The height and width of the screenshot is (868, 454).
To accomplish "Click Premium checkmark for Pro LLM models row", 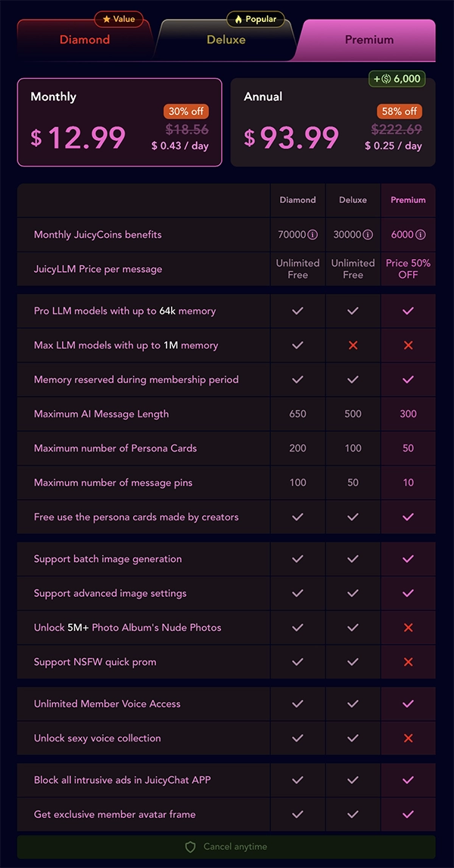I will click(408, 311).
